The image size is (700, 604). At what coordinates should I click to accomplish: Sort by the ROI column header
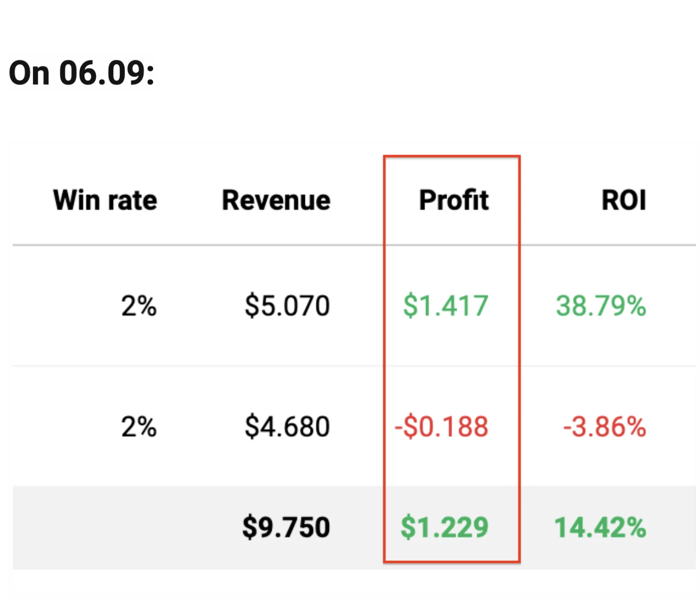coord(624,201)
